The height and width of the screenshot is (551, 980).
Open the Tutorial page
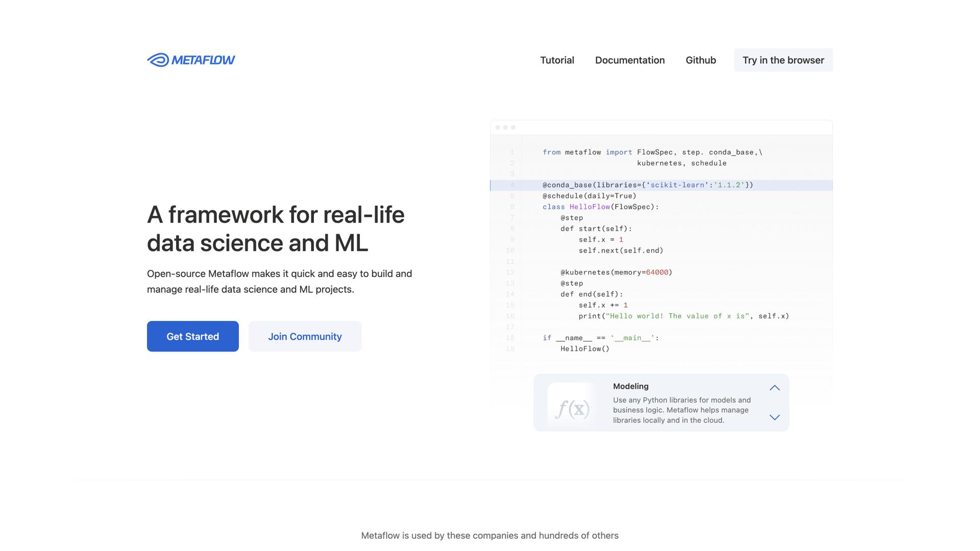click(557, 60)
